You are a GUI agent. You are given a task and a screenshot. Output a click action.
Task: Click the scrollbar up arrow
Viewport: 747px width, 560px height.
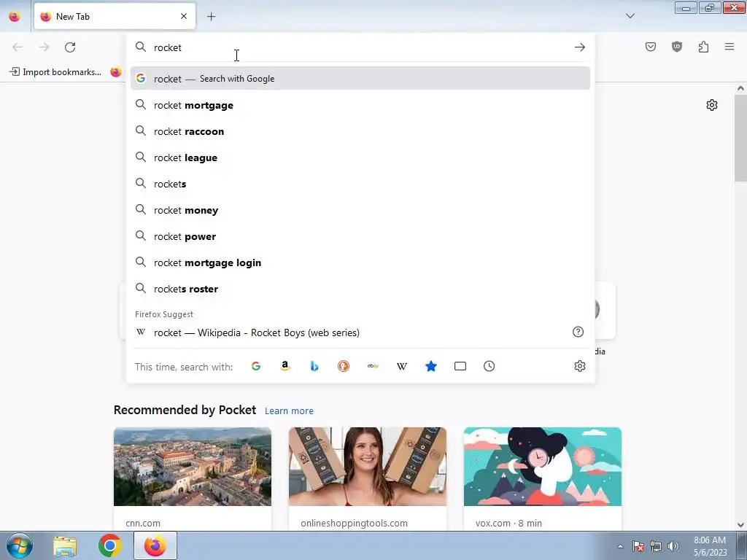[x=740, y=88]
